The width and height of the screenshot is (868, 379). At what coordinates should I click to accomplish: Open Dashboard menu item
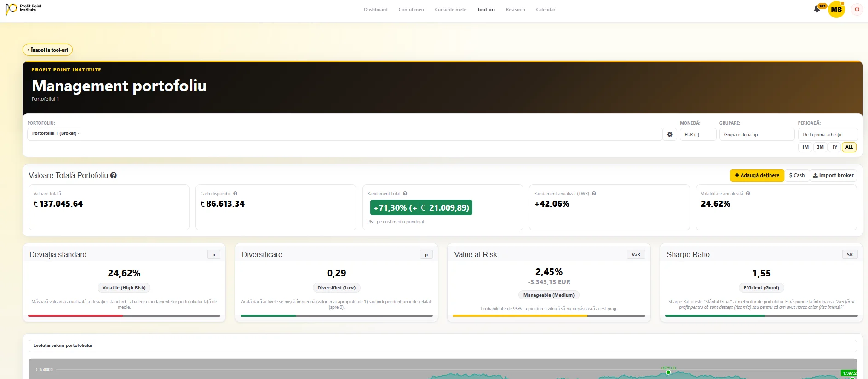tap(376, 9)
